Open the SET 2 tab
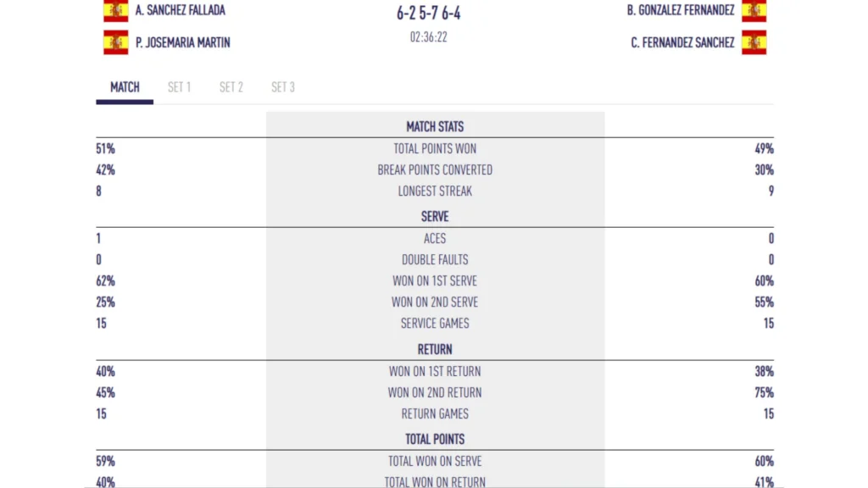868x488 pixels. pyautogui.click(x=231, y=87)
